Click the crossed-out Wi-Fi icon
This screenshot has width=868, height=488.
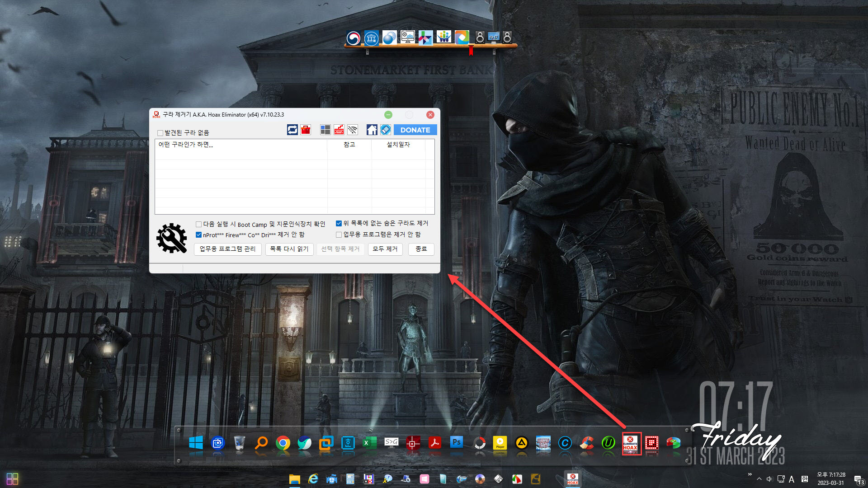[x=353, y=130]
